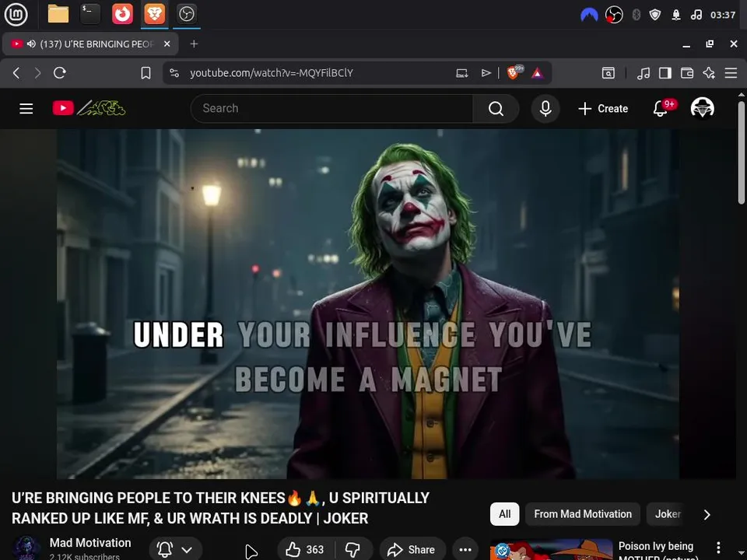Click the video title text
The width and height of the screenshot is (747, 560).
coord(220,508)
